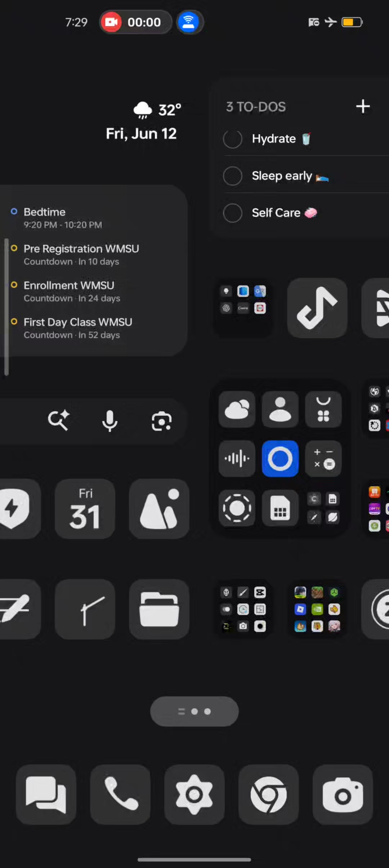Open the smile with four dots app icon
The height and width of the screenshot is (868, 389).
(x=323, y=409)
